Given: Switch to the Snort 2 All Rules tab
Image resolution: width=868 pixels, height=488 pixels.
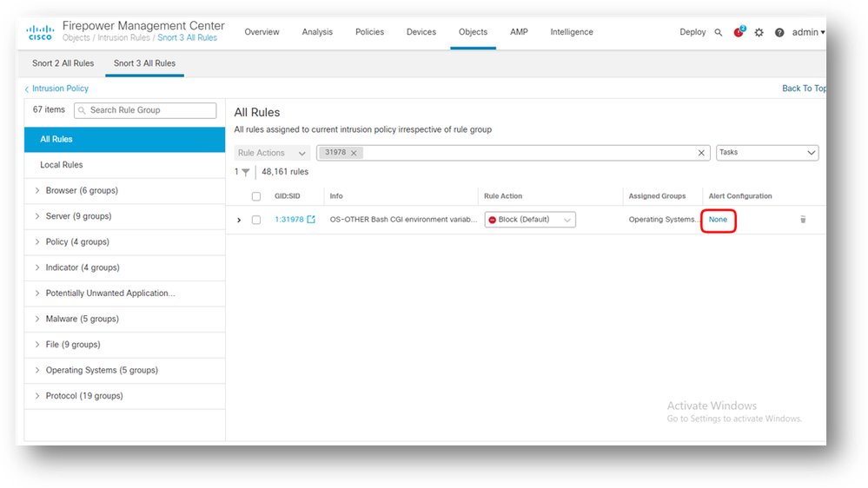Looking at the screenshot, I should click(63, 63).
